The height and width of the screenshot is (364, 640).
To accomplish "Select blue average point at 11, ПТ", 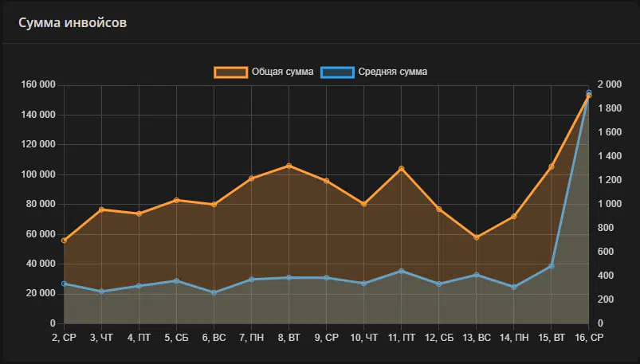I will [401, 271].
